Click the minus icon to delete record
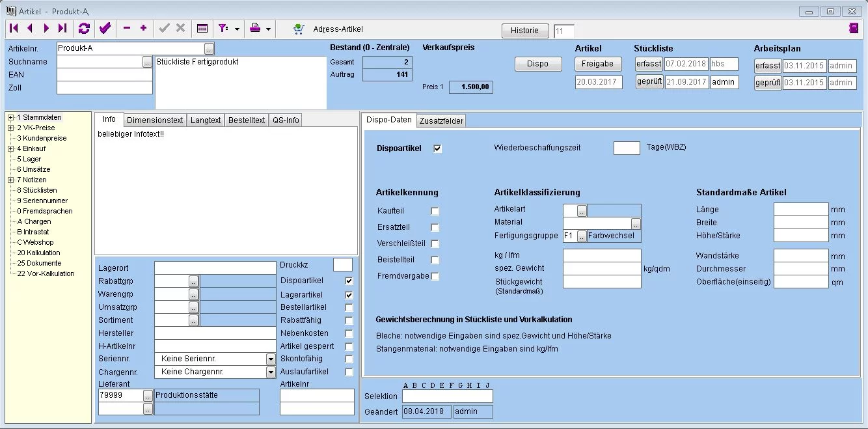 coord(127,29)
